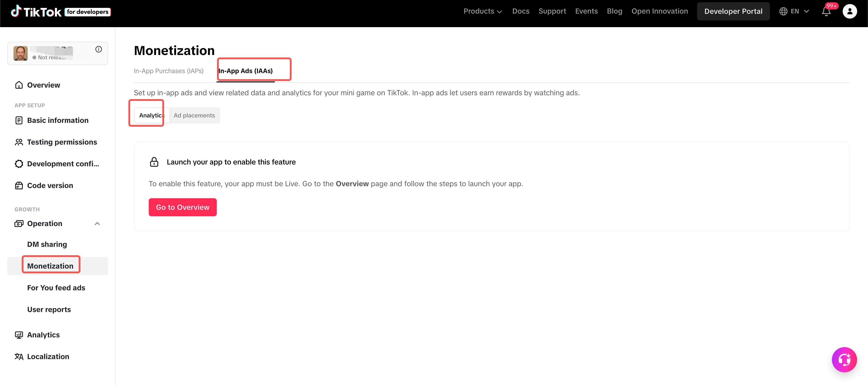The height and width of the screenshot is (386, 868).
Task: Open Overview in the sidebar
Action: point(43,85)
